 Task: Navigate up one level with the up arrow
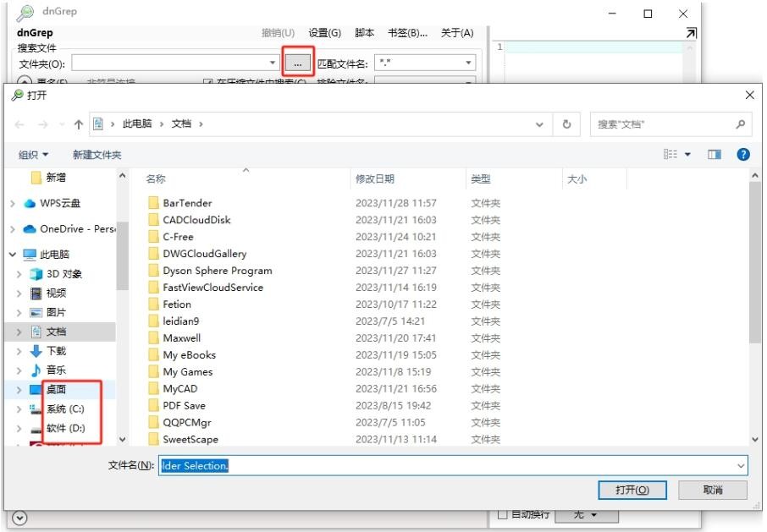click(x=78, y=124)
